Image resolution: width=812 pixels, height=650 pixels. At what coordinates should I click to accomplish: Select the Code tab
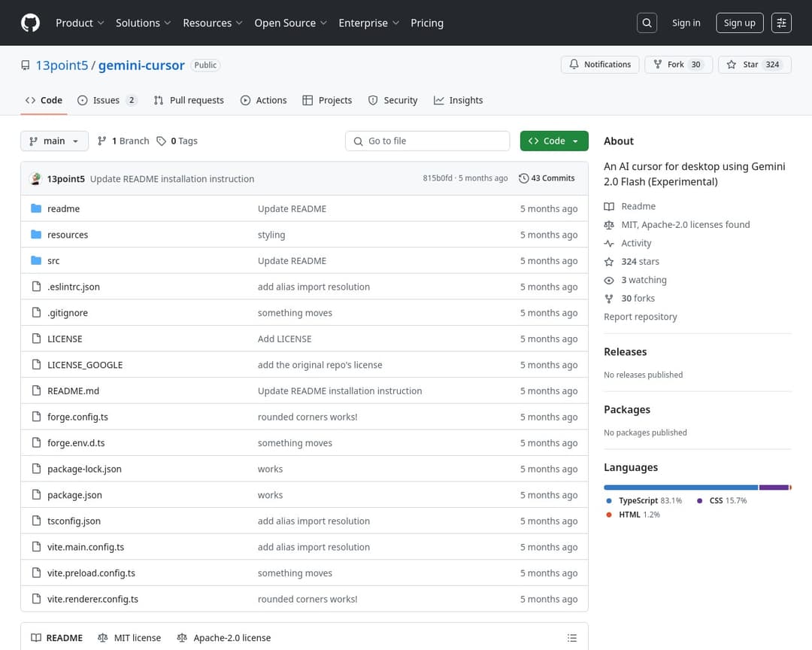pyautogui.click(x=44, y=100)
